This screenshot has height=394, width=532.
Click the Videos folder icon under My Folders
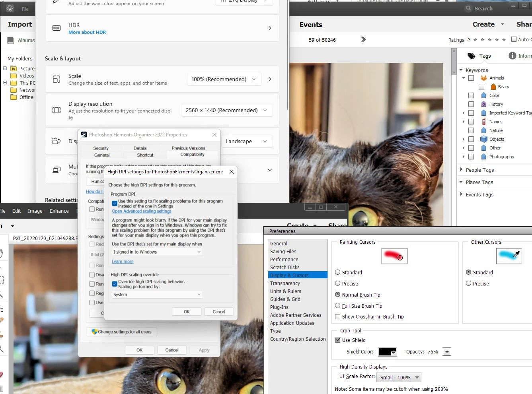(14, 76)
